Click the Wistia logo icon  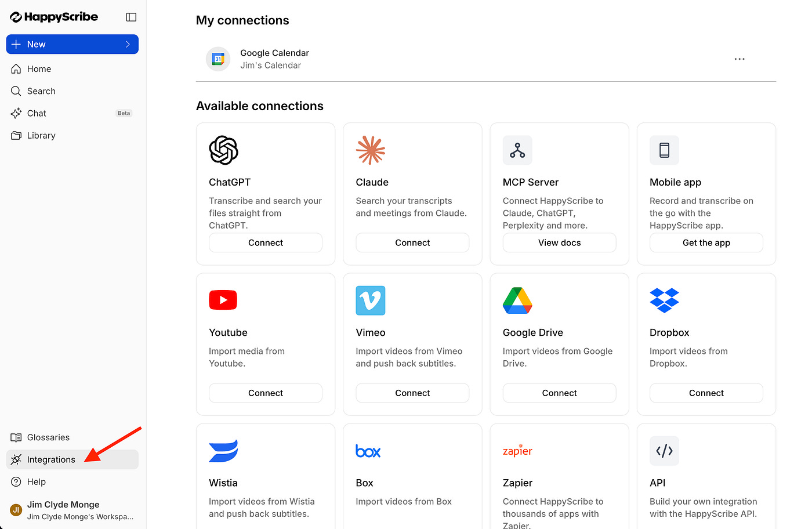click(x=223, y=451)
